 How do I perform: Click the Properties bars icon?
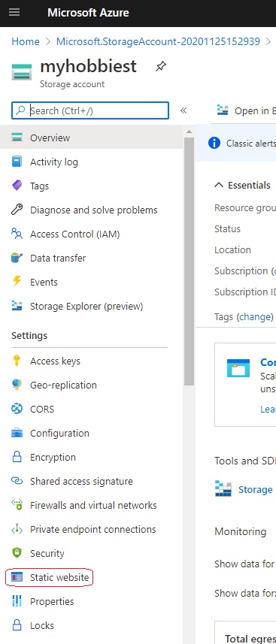pyautogui.click(x=17, y=601)
